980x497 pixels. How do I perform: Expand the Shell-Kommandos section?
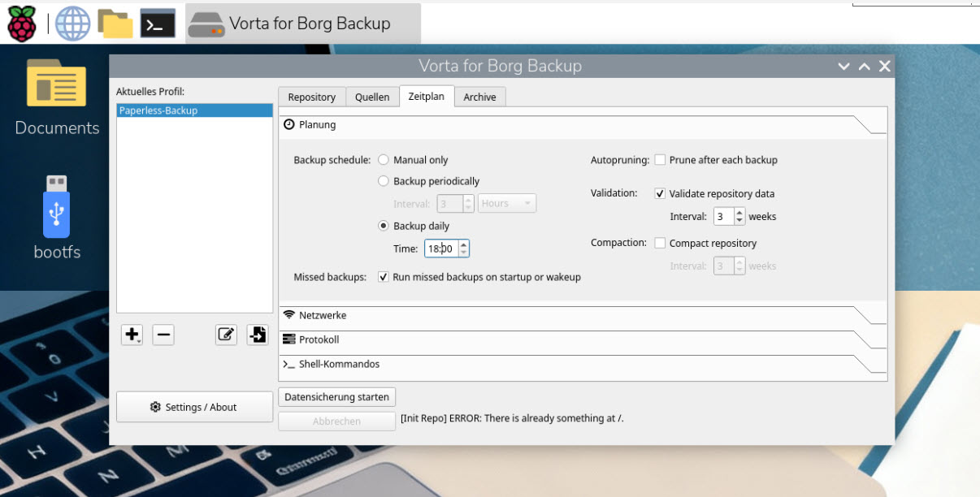coord(339,364)
